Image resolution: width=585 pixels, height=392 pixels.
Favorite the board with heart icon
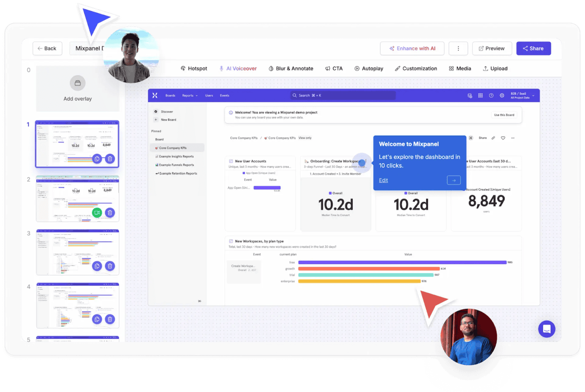503,138
